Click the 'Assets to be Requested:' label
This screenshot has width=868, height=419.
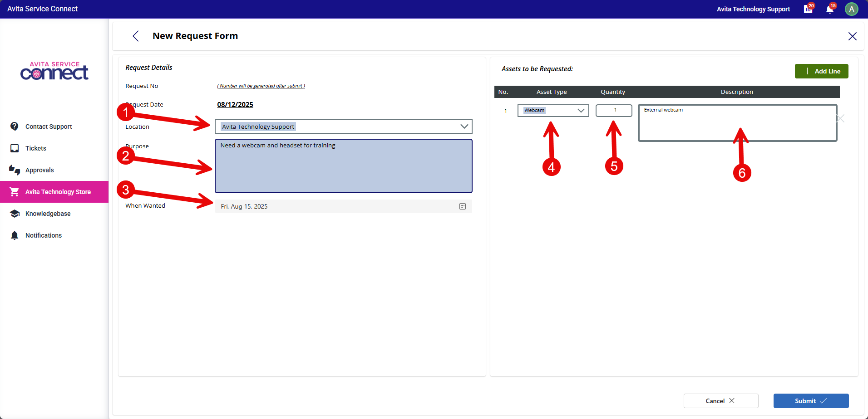coord(537,69)
